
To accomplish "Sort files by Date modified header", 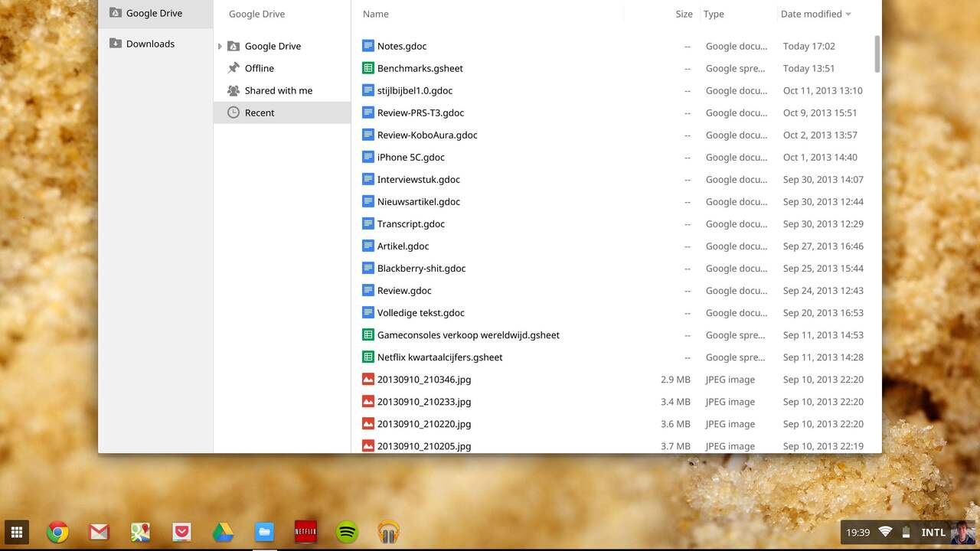I will (x=811, y=14).
